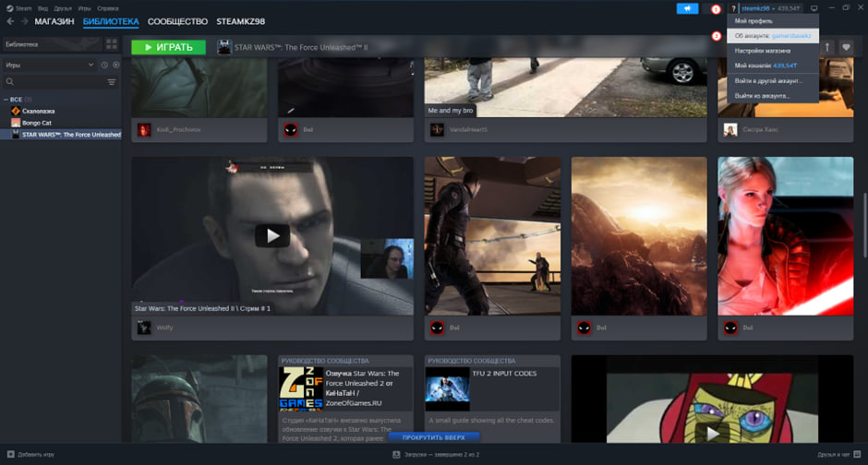This screenshot has height=465, width=868.
Task: Select Bongo Cat in the game list
Action: coord(37,123)
